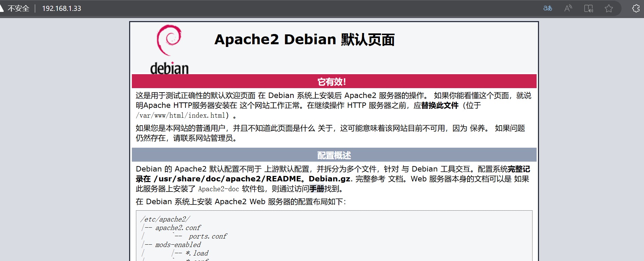This screenshot has height=261, width=644.
Task: Click the translate page icon in address bar
Action: tap(547, 8)
